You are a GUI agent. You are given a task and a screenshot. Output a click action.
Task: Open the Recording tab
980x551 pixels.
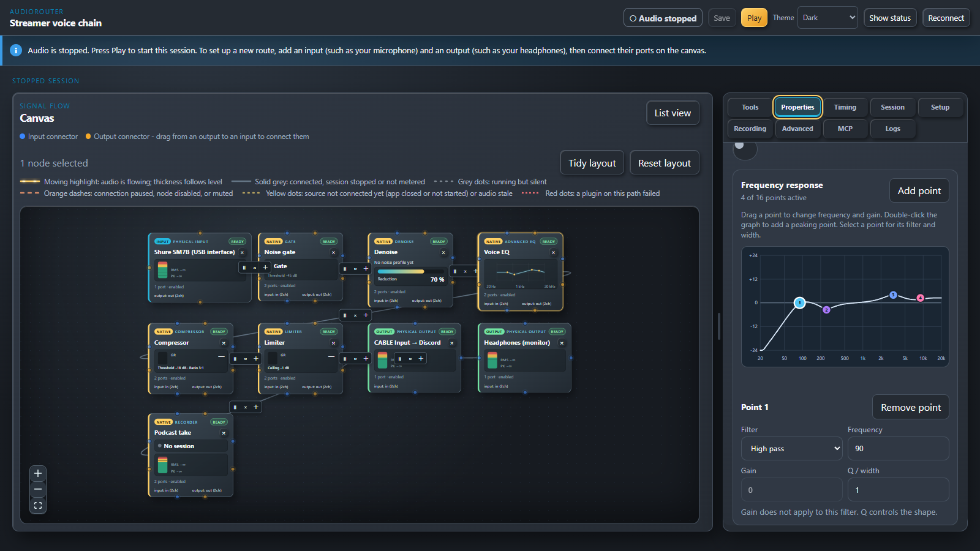coord(750,129)
